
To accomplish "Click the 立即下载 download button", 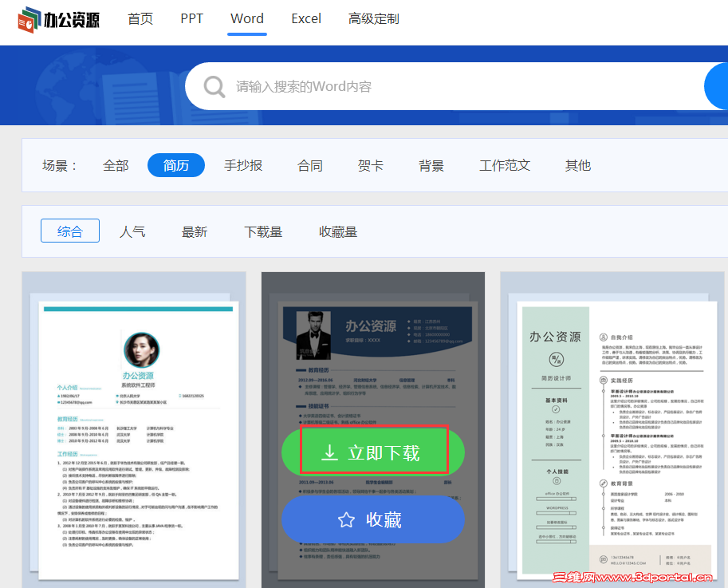I will (x=373, y=452).
